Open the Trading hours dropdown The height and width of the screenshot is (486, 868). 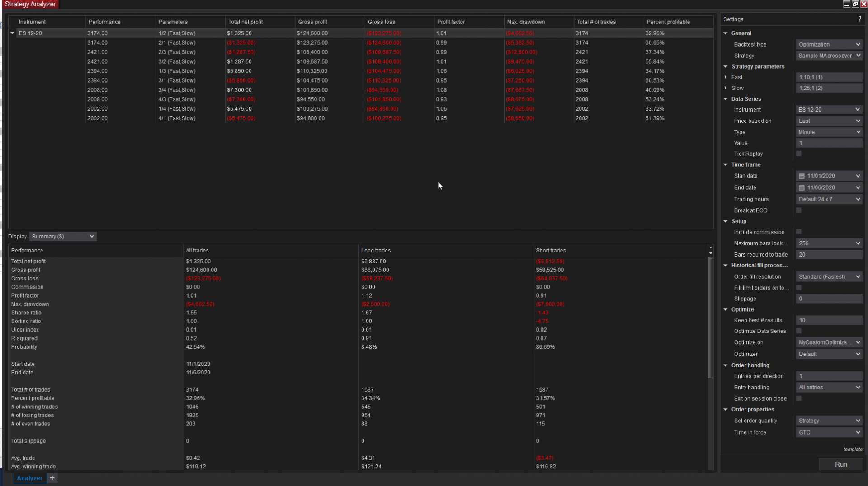pyautogui.click(x=829, y=199)
